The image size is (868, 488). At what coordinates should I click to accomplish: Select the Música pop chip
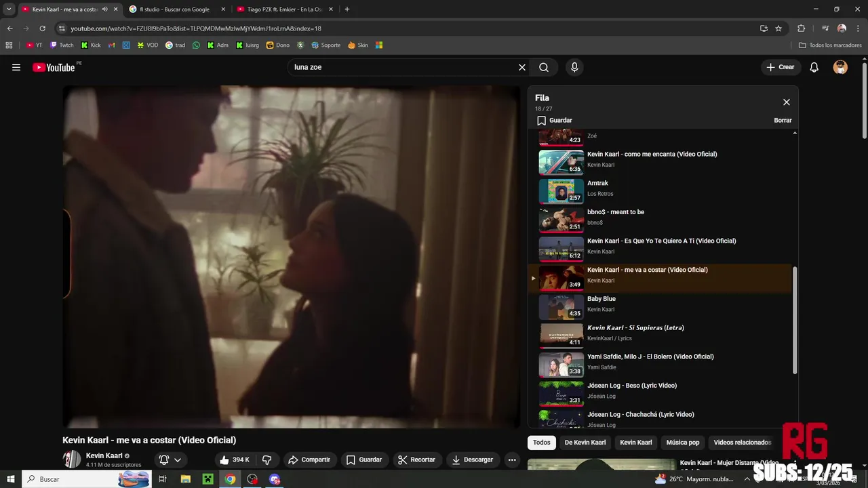point(683,443)
